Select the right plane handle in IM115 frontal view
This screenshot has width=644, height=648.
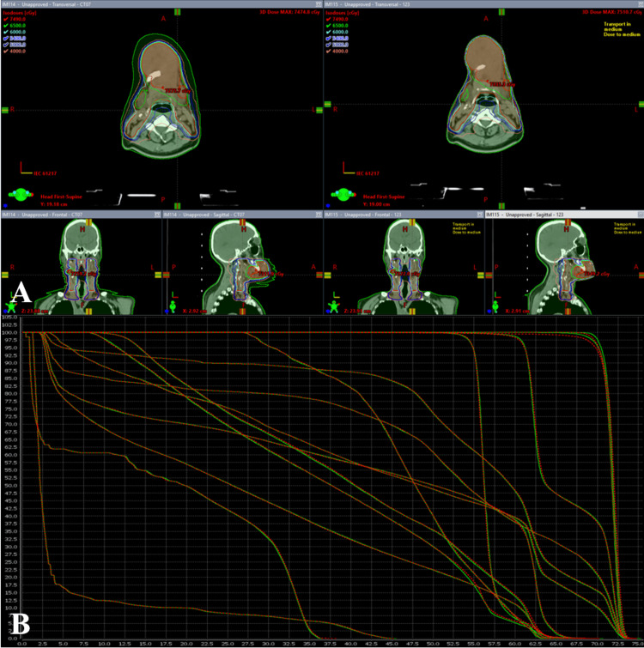click(480, 275)
